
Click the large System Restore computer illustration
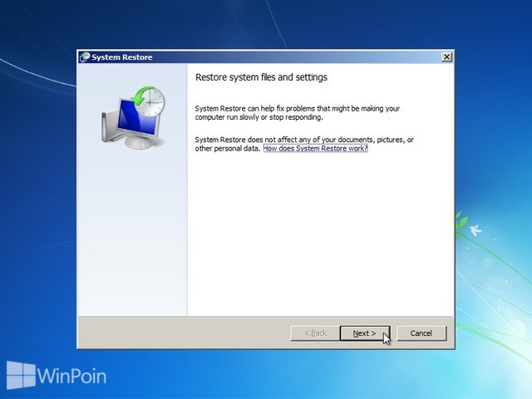(x=133, y=117)
